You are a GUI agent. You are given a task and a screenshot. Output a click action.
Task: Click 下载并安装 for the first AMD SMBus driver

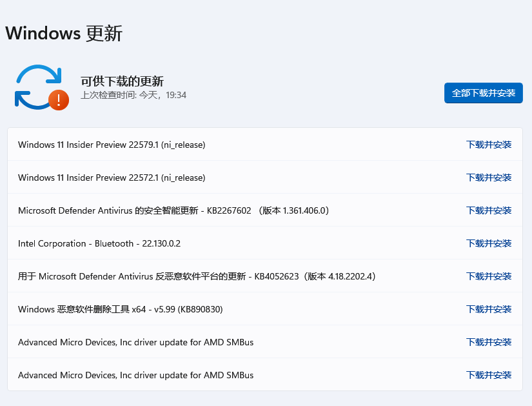click(488, 342)
